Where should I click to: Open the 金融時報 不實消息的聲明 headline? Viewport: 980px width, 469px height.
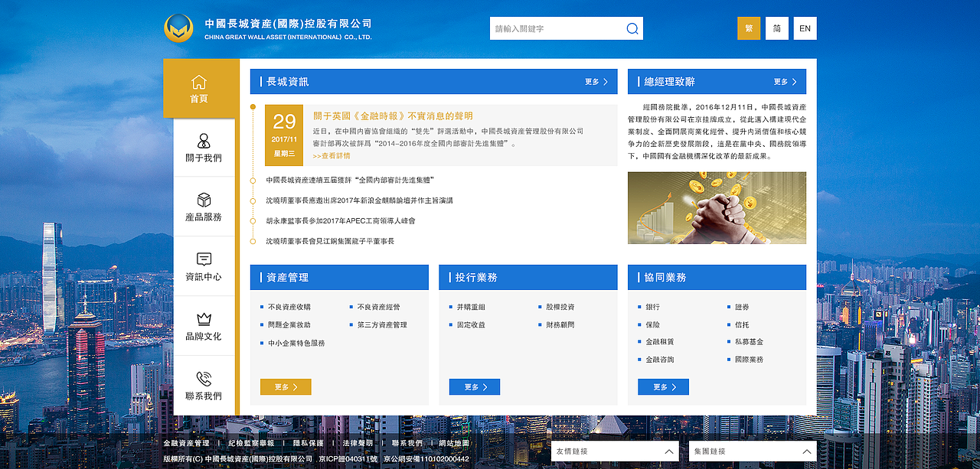tap(393, 116)
